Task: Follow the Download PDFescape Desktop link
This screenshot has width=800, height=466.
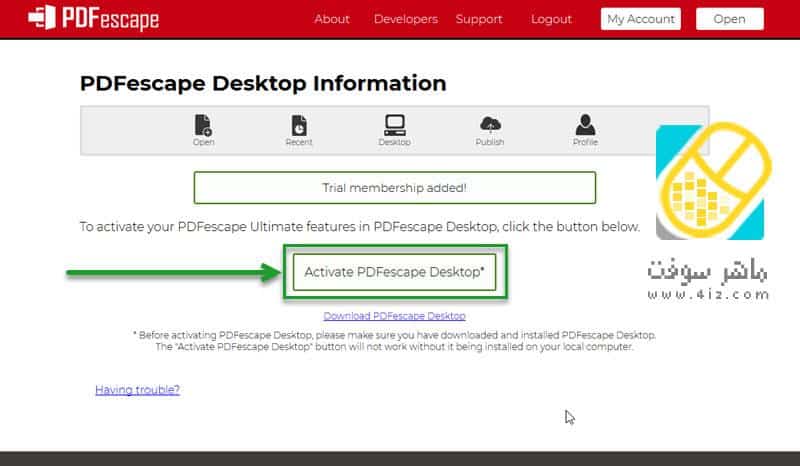Action: (394, 316)
